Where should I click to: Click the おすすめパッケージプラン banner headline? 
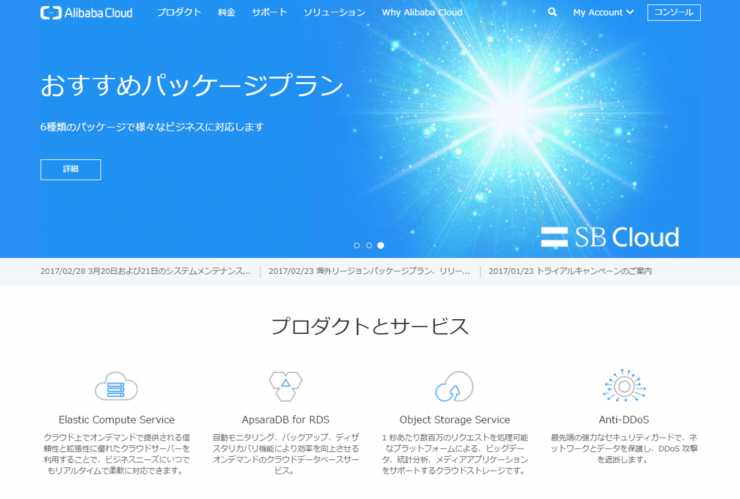click(192, 85)
